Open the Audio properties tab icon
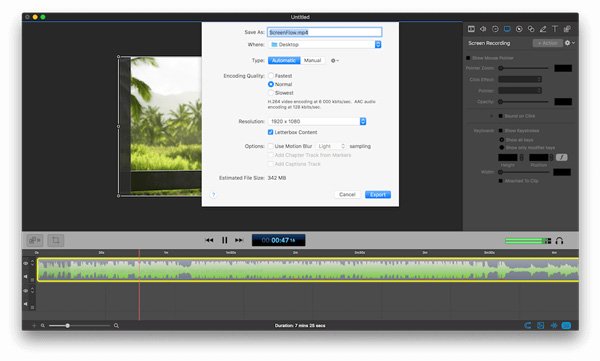This screenshot has height=361, width=600. pos(483,29)
